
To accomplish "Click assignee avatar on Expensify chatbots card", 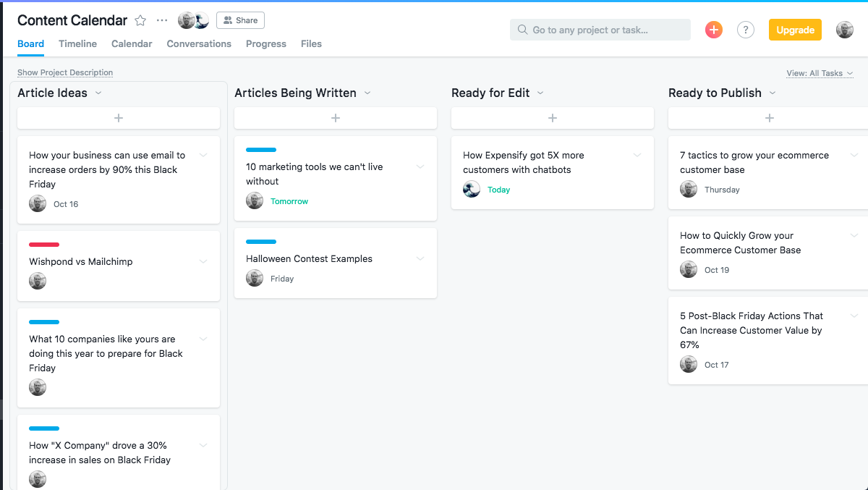I will pyautogui.click(x=472, y=190).
